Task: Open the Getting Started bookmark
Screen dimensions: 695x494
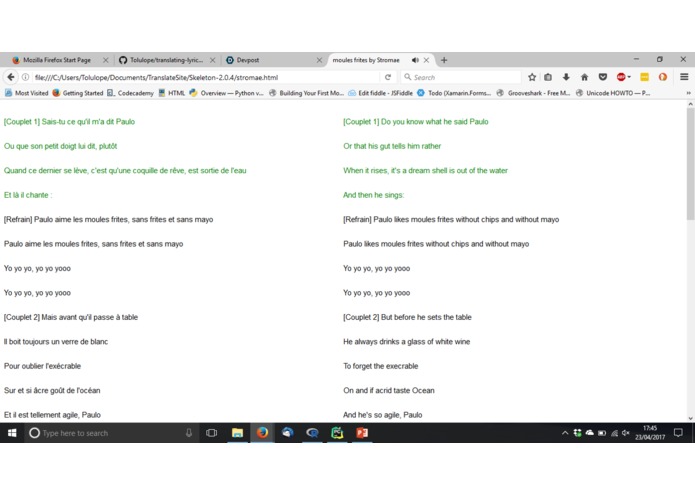Action: pyautogui.click(x=78, y=93)
